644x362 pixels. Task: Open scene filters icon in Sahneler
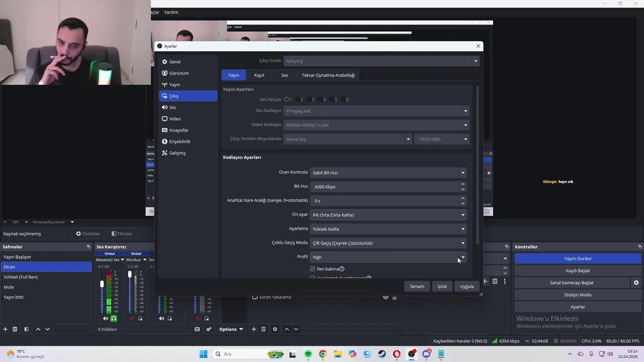(x=26, y=329)
